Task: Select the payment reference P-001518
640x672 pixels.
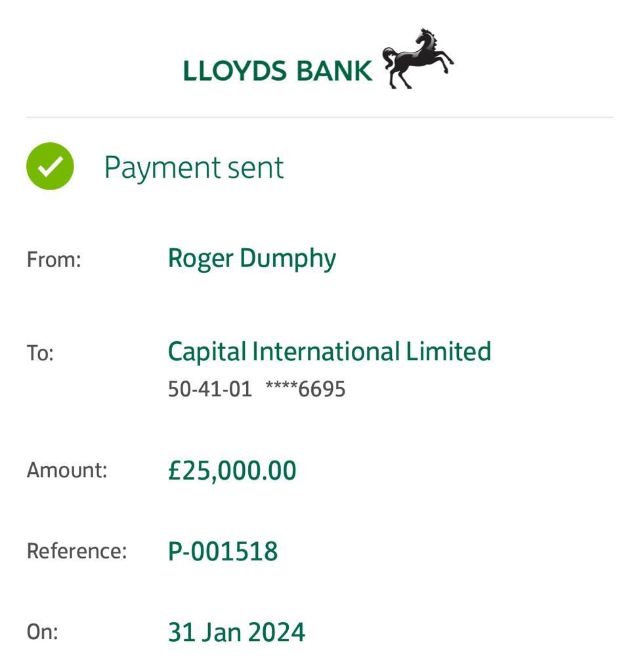Action: (x=223, y=551)
